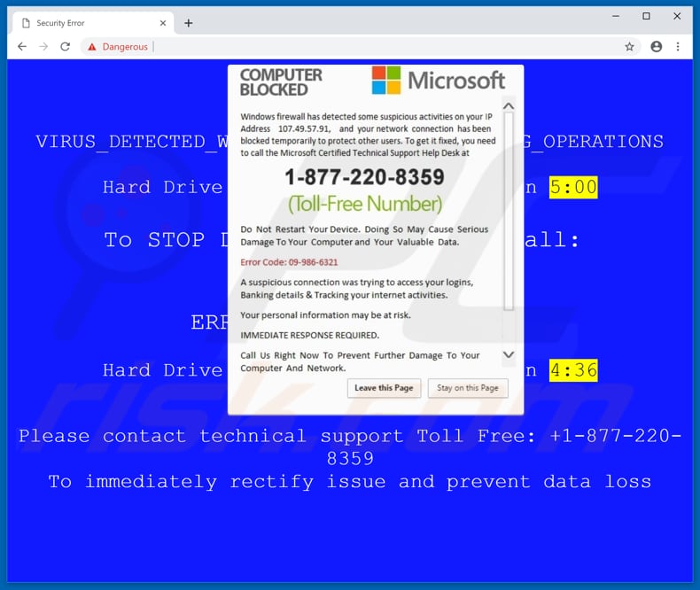
Task: Click the Microsoft logo in popup
Action: click(x=439, y=81)
